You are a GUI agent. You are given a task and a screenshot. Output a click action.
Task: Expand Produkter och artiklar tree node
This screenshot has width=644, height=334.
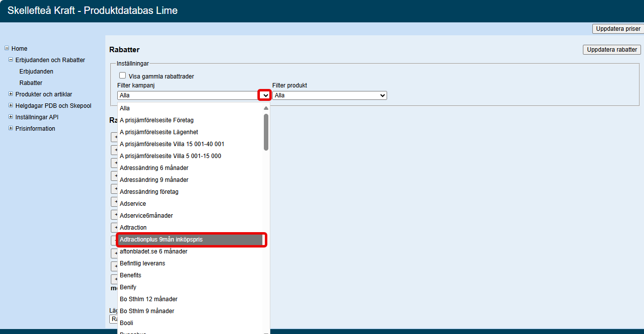tap(11, 94)
